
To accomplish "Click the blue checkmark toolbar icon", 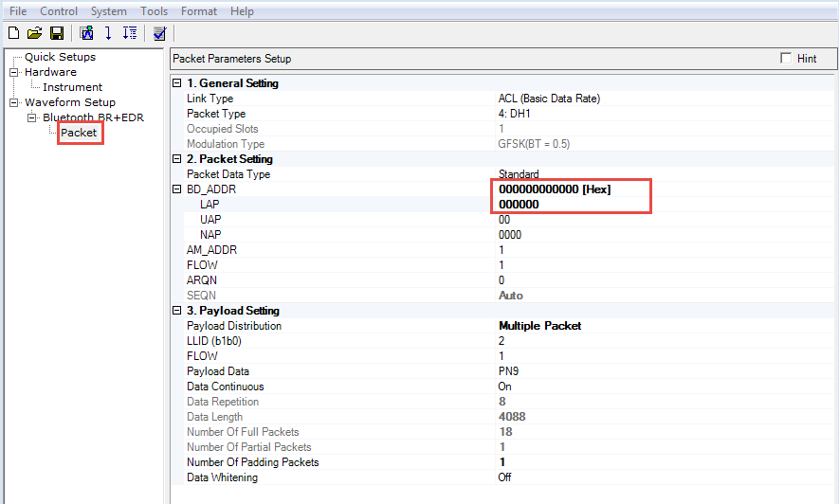I will click(x=159, y=34).
